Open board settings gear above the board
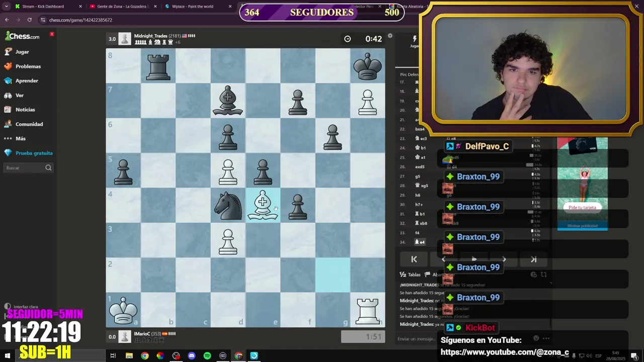 tap(390, 36)
